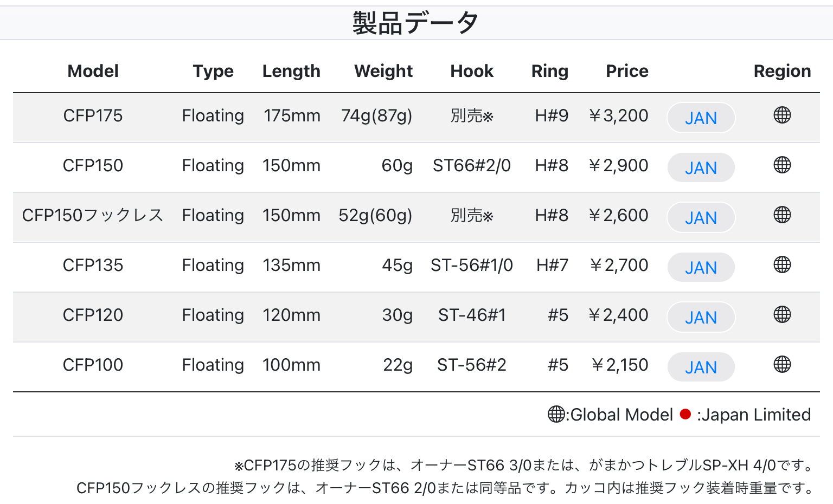The image size is (833, 504).
Task: Click the CFP175 model name cell
Action: coord(93,115)
